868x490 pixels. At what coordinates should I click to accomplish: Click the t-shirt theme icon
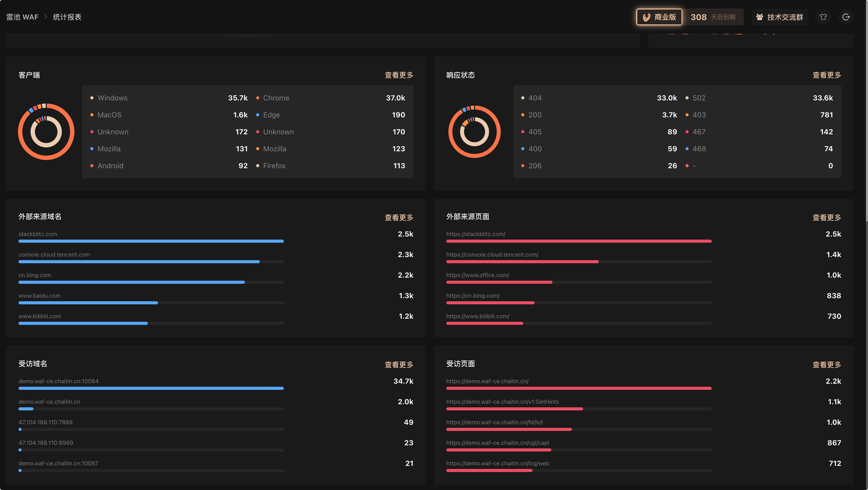[x=823, y=17]
